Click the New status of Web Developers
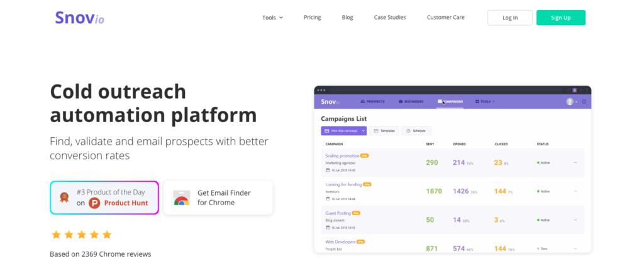 coord(543,249)
